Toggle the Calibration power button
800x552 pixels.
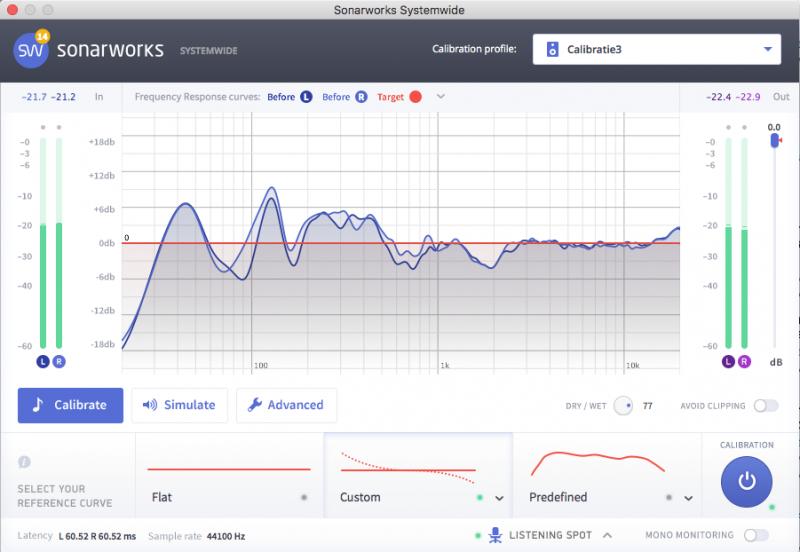click(746, 482)
